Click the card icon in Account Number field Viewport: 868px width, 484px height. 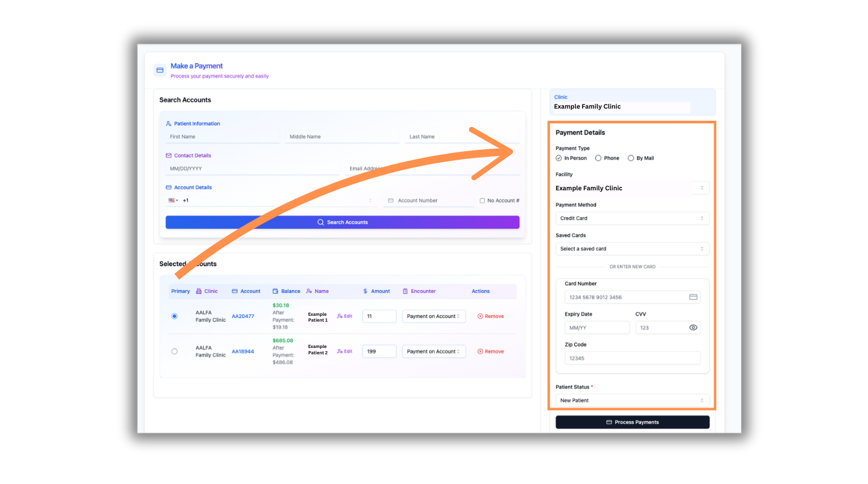[x=391, y=200]
